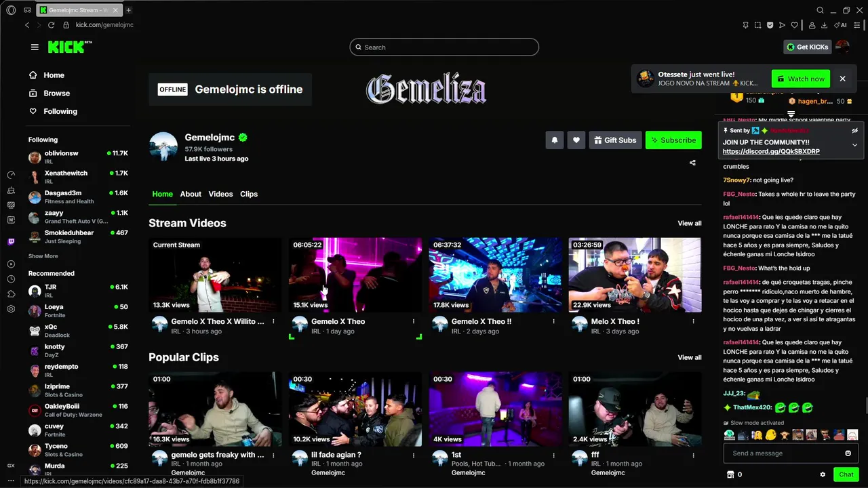Open knotty in Recommended channels
Screen dimensions: 868x488
tap(78, 350)
